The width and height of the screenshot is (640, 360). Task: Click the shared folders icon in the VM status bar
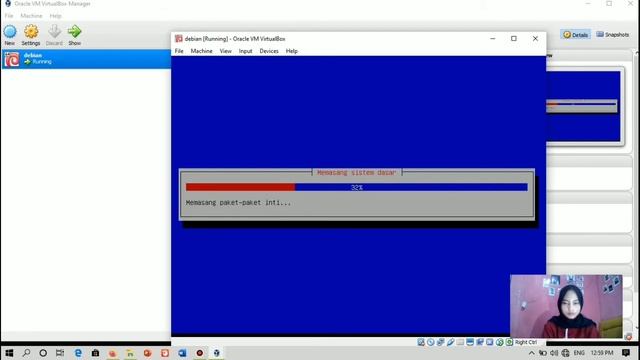click(460, 342)
